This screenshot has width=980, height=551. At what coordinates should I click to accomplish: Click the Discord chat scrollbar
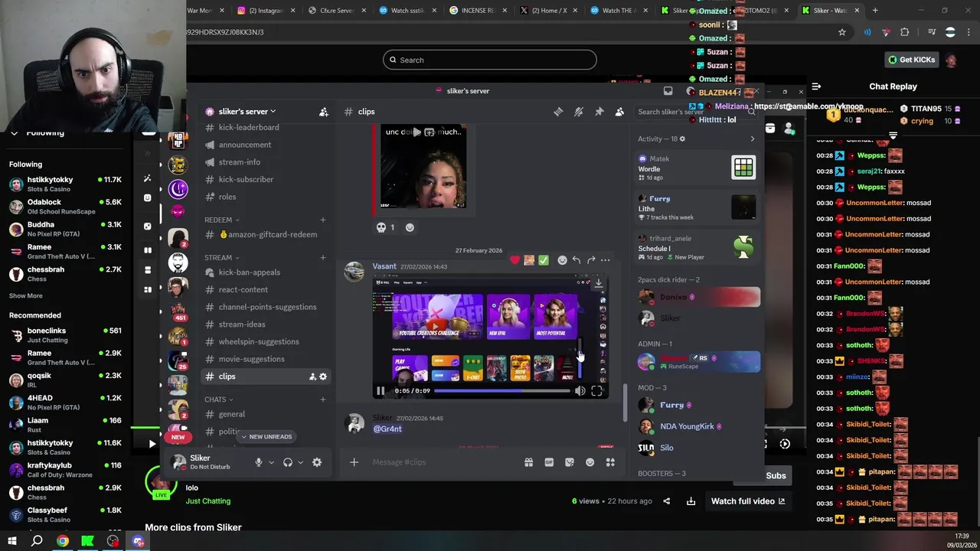coord(625,402)
